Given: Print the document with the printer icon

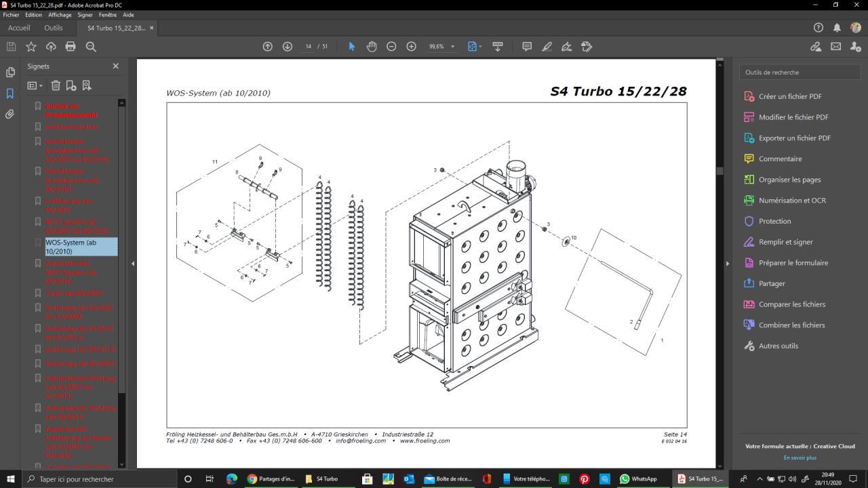Looking at the screenshot, I should pyautogui.click(x=71, y=47).
